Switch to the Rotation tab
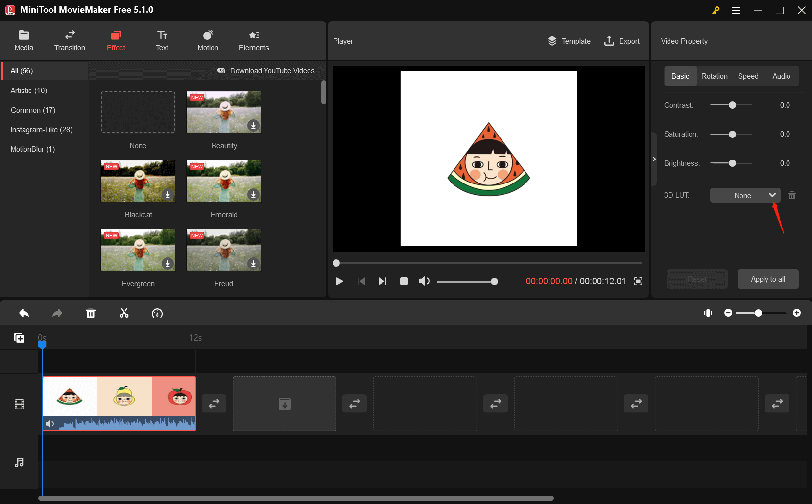 pyautogui.click(x=714, y=76)
